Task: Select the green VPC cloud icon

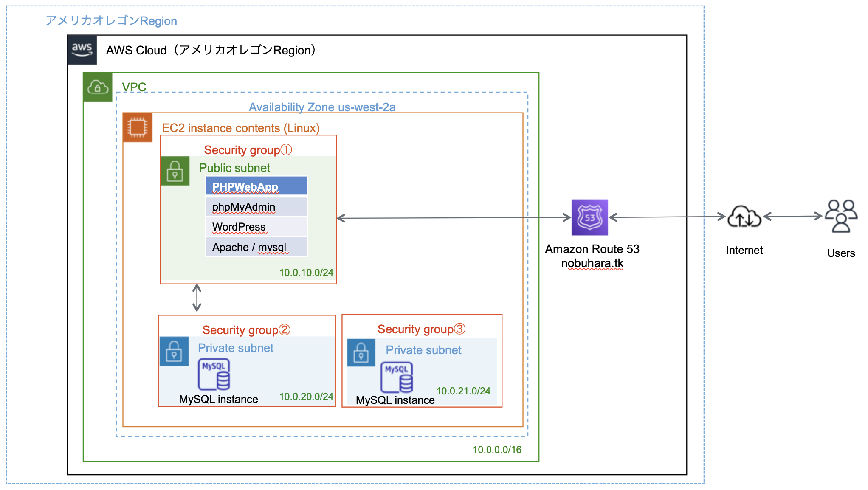Action: 98,87
